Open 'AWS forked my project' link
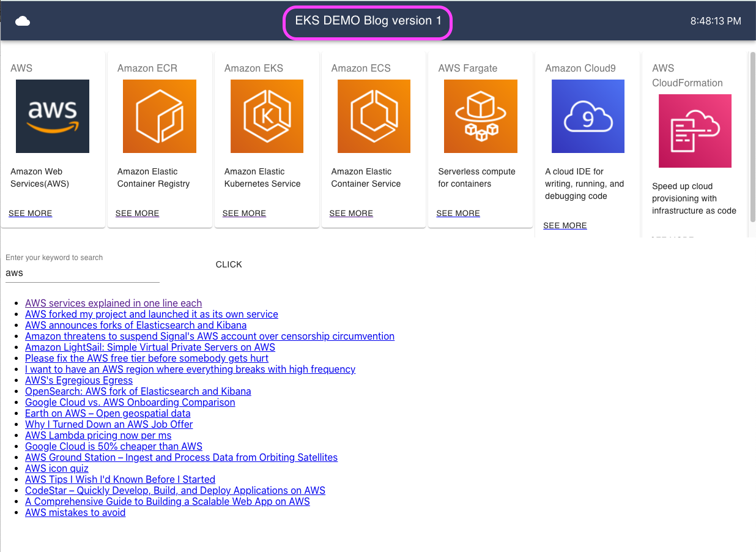756x552 pixels. pos(152,314)
